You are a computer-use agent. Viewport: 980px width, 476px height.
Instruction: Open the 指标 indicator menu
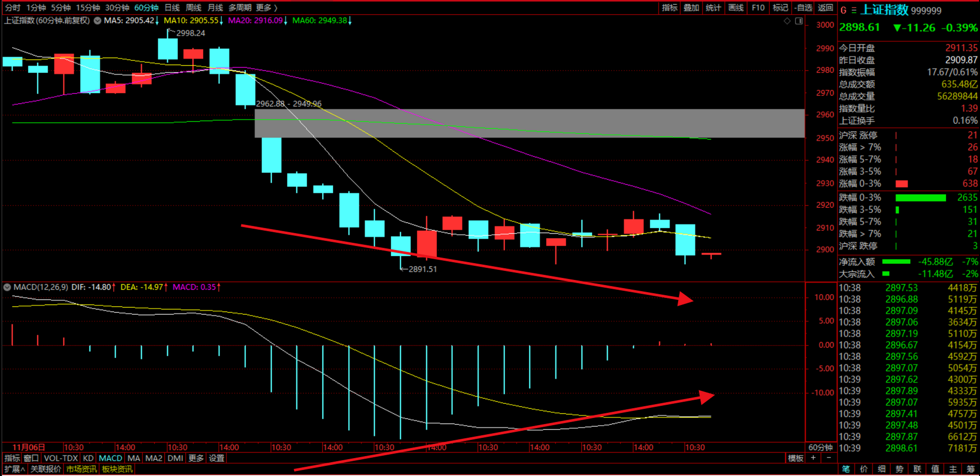(669, 7)
